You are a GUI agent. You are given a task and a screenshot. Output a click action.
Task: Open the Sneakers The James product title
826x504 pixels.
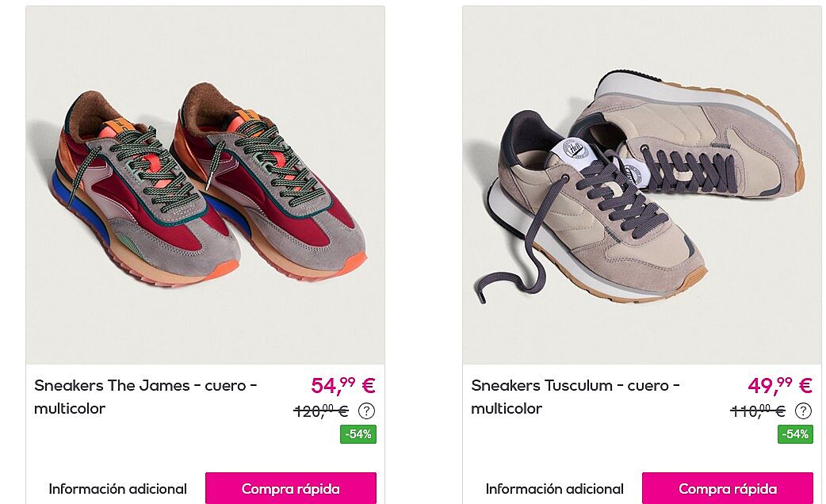tap(145, 396)
